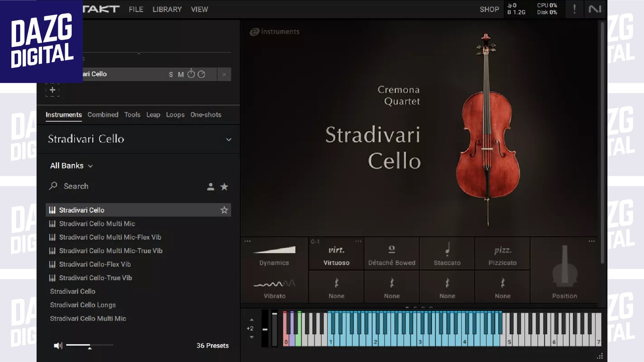Image resolution: width=644 pixels, height=362 pixels.
Task: Shift keyboard octave down arrow
Action: (x=252, y=337)
